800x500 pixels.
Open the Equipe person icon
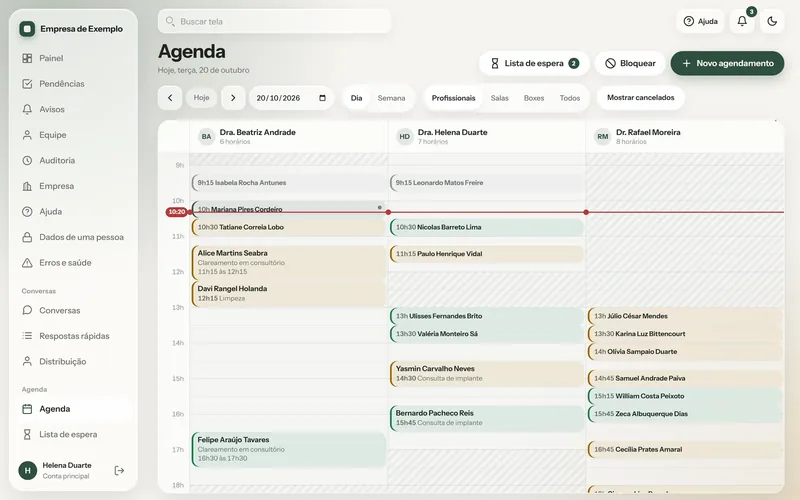[27, 135]
